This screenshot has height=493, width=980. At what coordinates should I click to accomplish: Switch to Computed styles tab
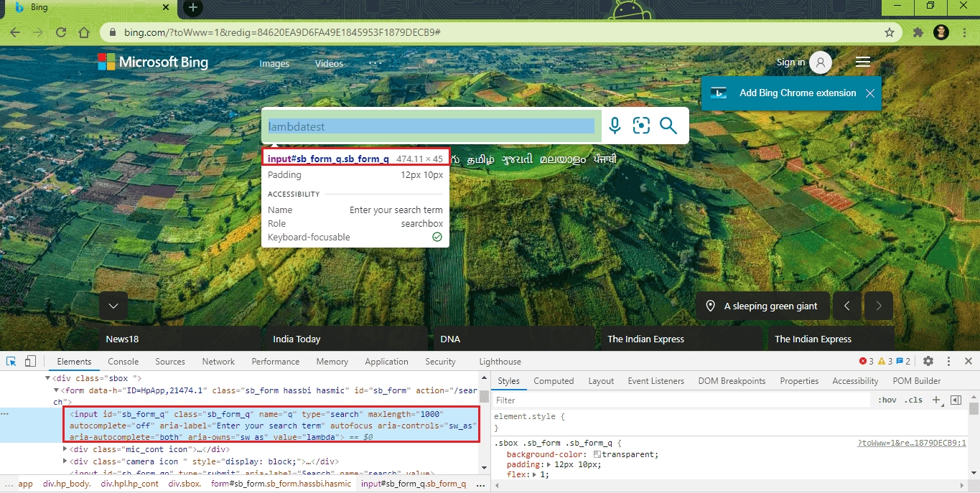tap(554, 381)
